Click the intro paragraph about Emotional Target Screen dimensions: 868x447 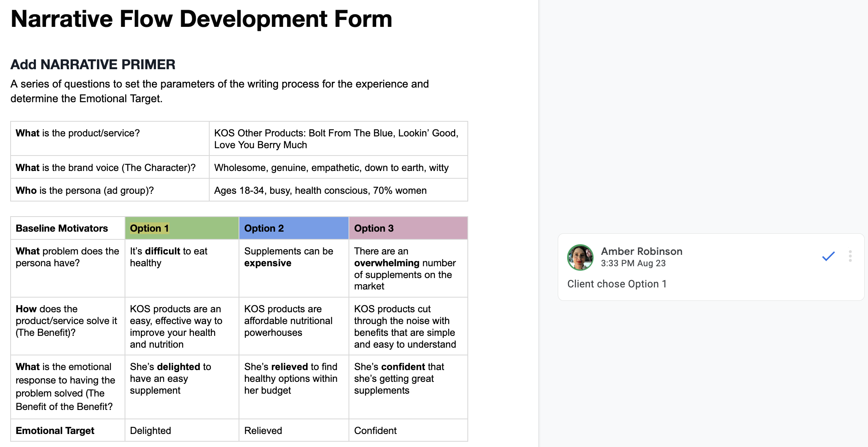[220, 91]
